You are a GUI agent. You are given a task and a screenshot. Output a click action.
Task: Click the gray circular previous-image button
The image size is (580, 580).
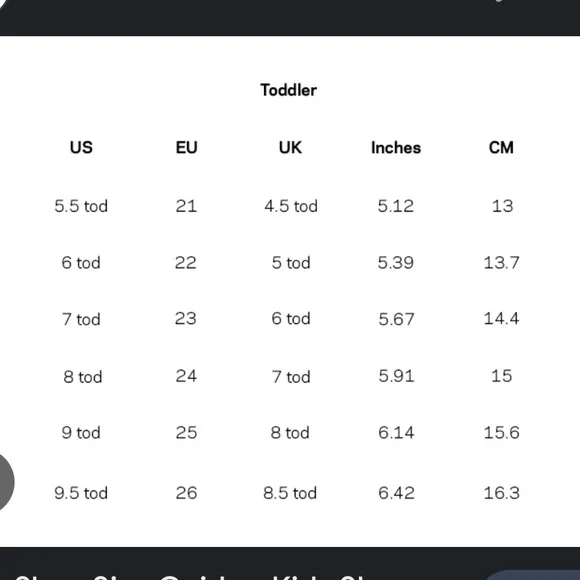4,482
